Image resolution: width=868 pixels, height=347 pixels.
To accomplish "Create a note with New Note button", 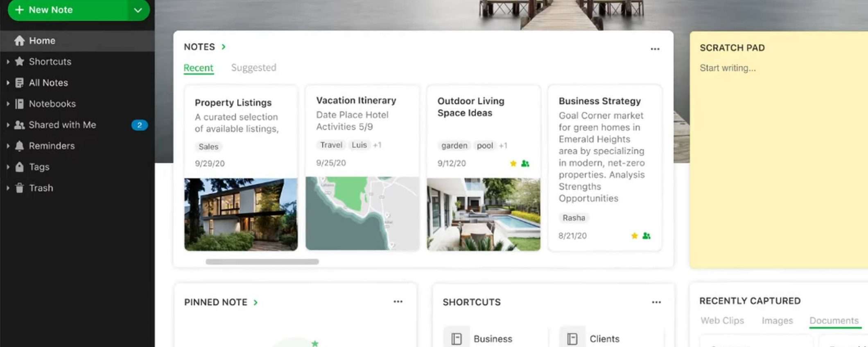I will click(x=68, y=10).
